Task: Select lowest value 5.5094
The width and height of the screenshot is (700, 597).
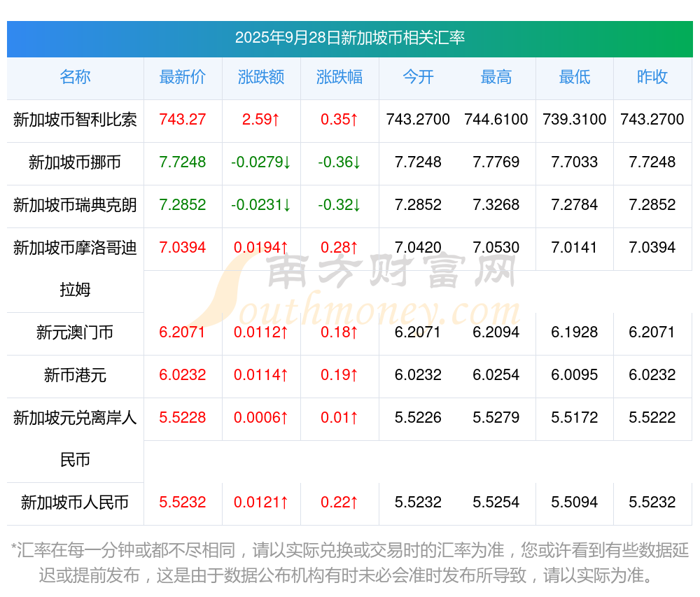Action: 574,503
